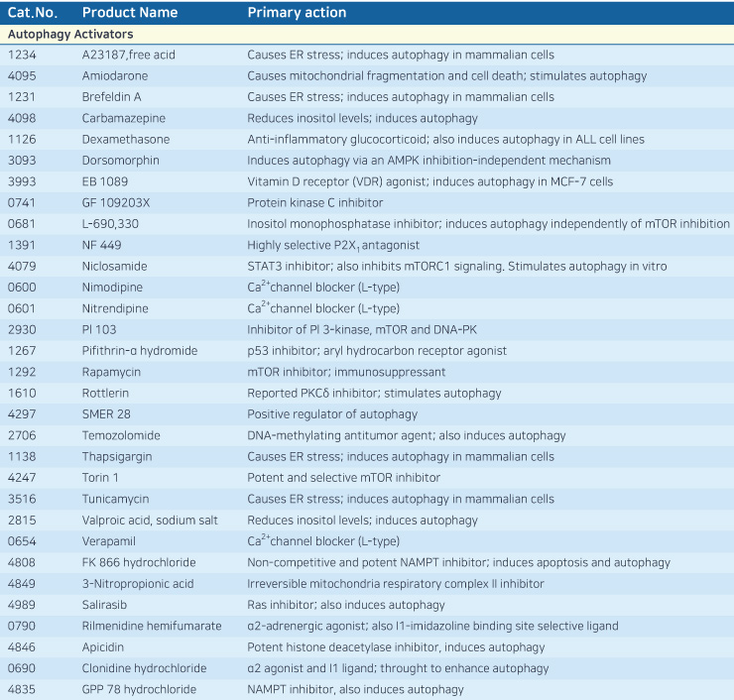Select the 'Autophagy Activators' section heading
Image resolution: width=734 pixels, height=700 pixels.
[x=70, y=34]
